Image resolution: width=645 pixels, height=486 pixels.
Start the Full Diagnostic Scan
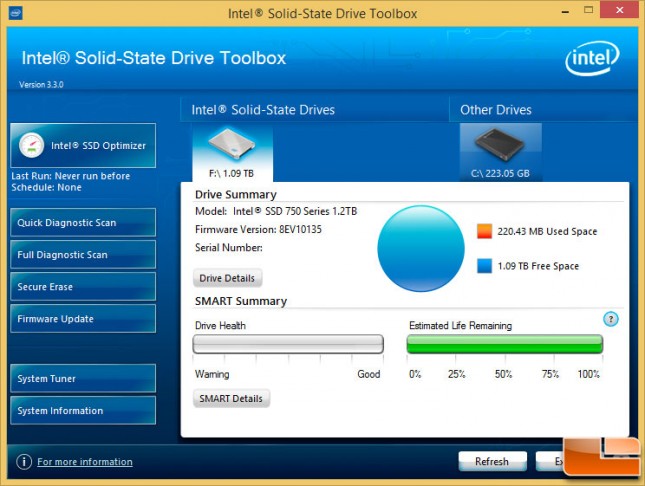point(83,255)
